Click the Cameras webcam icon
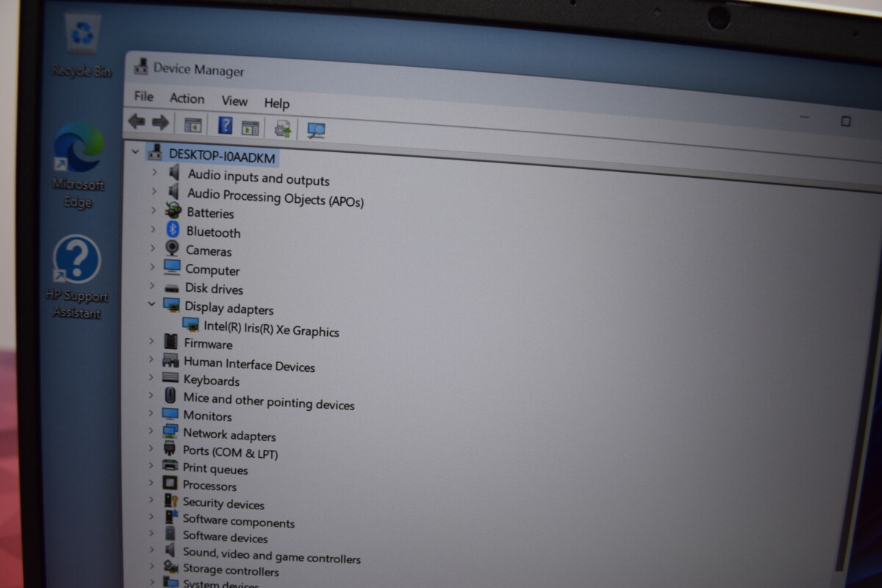This screenshot has width=882, height=588. [x=172, y=248]
